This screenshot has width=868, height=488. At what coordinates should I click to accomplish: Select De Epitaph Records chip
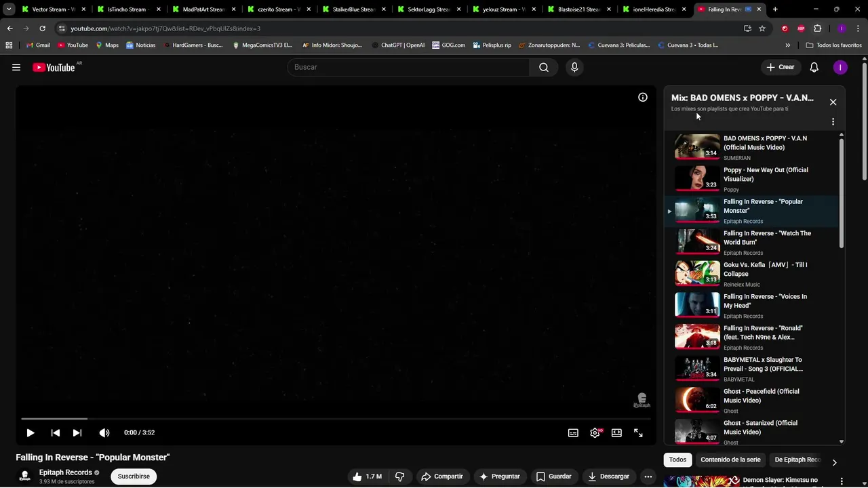click(798, 460)
